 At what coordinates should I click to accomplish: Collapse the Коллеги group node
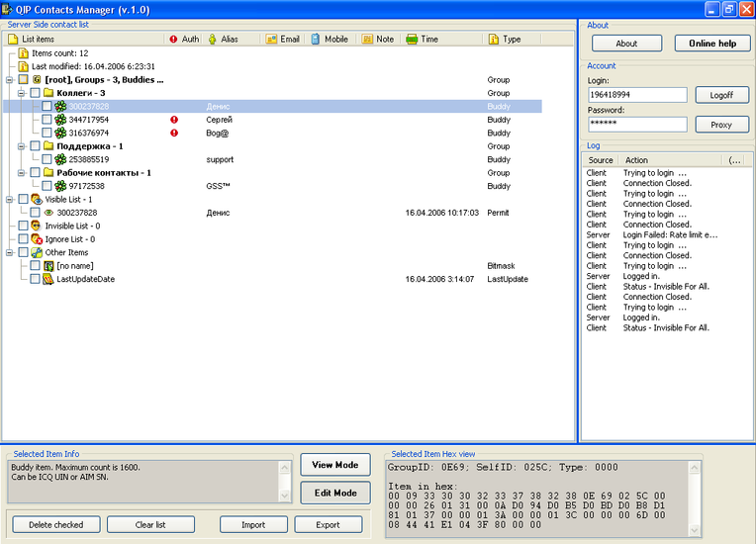21,93
